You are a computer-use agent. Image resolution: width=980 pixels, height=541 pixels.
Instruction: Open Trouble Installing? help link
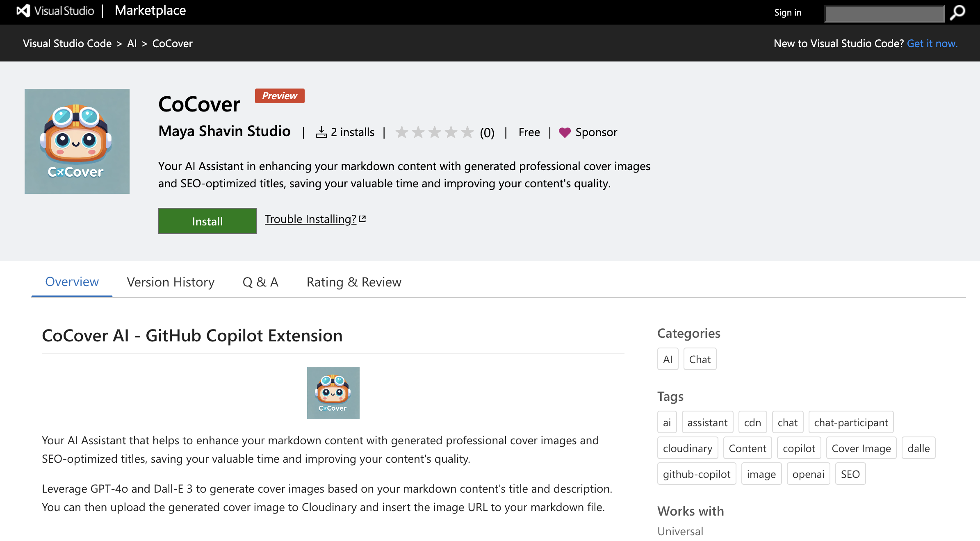coord(311,219)
